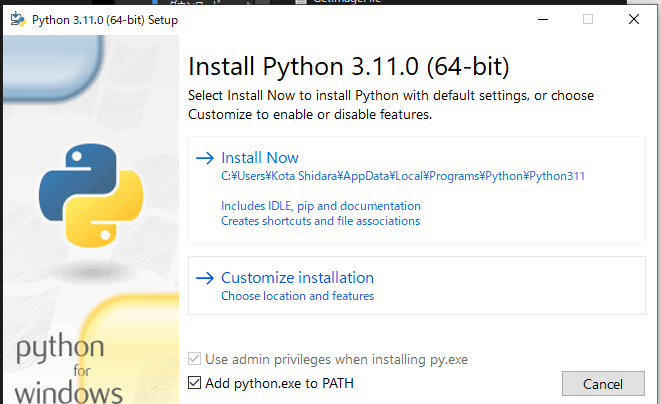Image resolution: width=661 pixels, height=404 pixels.
Task: Click 'Creates shortcuts and file associations' text
Action: (x=321, y=221)
